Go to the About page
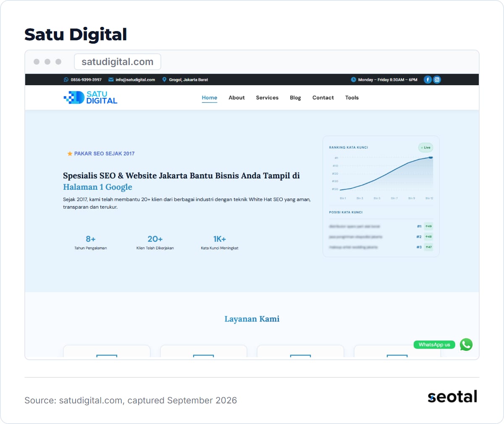The width and height of the screenshot is (504, 424). [236, 97]
